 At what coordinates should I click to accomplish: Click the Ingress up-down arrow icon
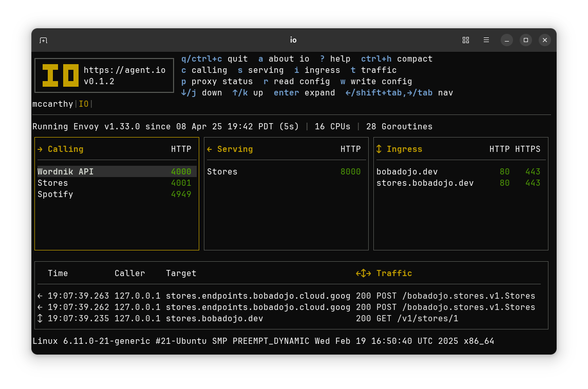point(379,149)
